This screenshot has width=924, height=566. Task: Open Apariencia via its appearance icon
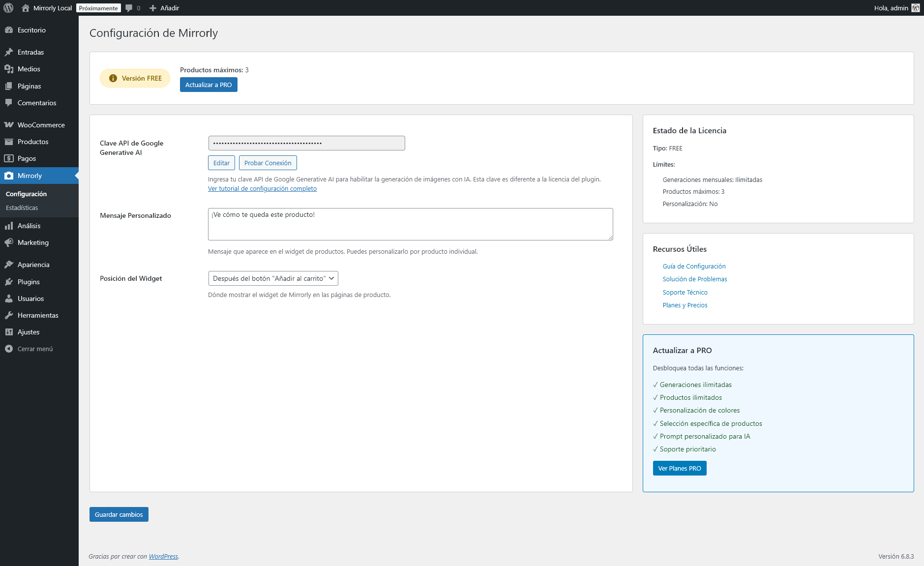pyautogui.click(x=9, y=265)
